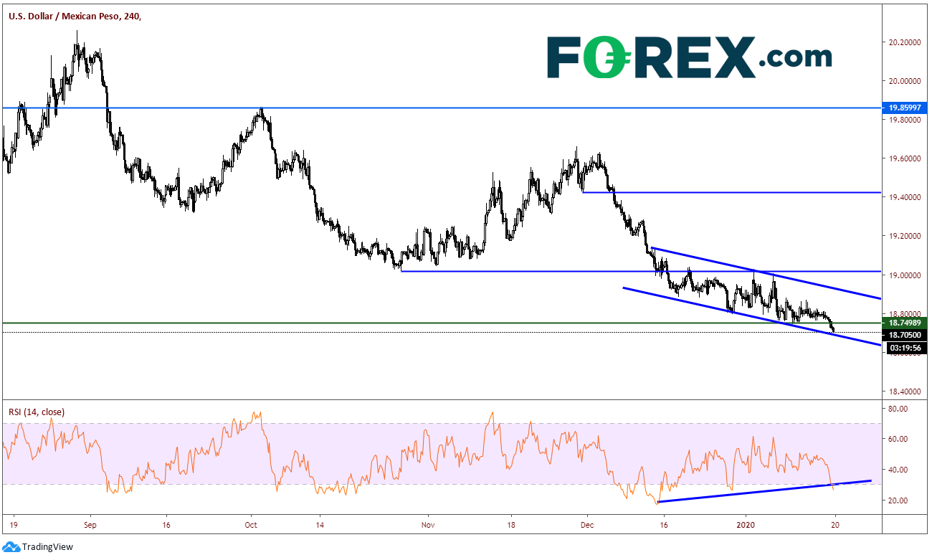932x560 pixels.
Task: Click the Nov date on time axis
Action: point(427,525)
